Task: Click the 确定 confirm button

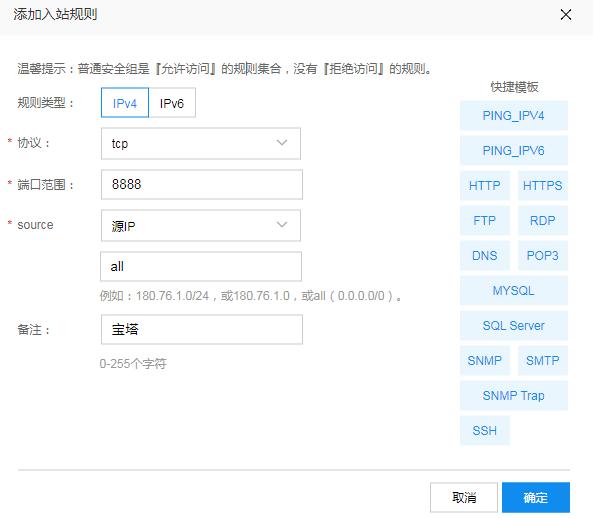Action: 536,497
